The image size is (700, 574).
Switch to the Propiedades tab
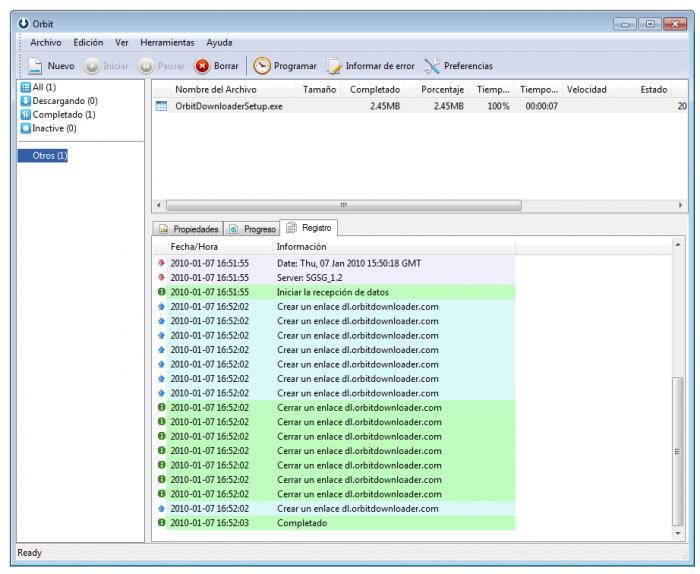pos(186,229)
